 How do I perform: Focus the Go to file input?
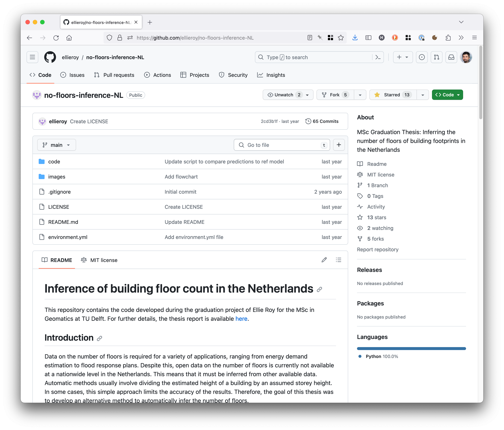[282, 145]
